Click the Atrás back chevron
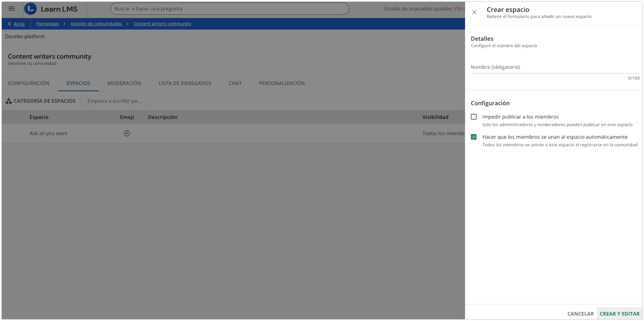The height and width of the screenshot is (321, 644). [x=10, y=24]
